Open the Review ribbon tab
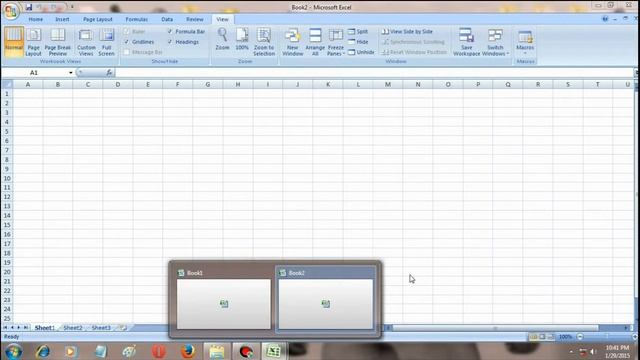Screen dimensions: 640x360 (x=195, y=19)
